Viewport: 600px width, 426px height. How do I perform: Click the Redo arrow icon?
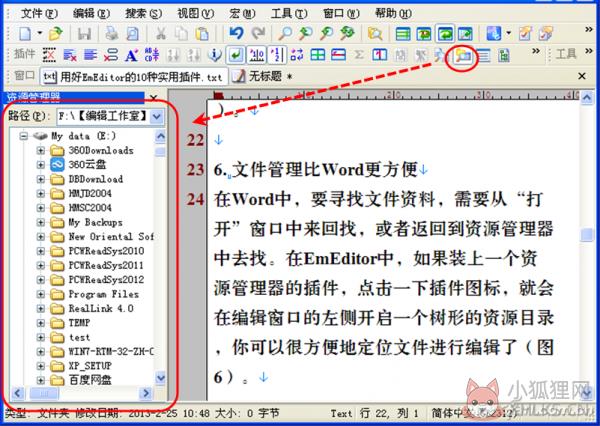[x=258, y=34]
